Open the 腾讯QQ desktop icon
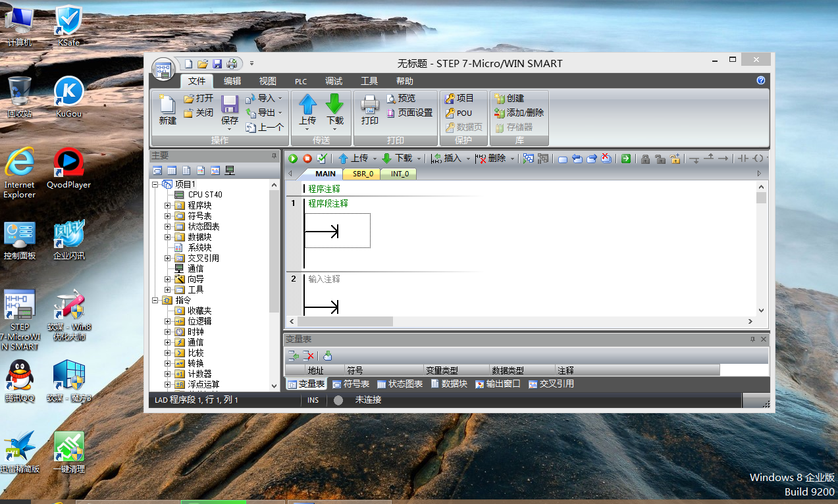 (20, 380)
